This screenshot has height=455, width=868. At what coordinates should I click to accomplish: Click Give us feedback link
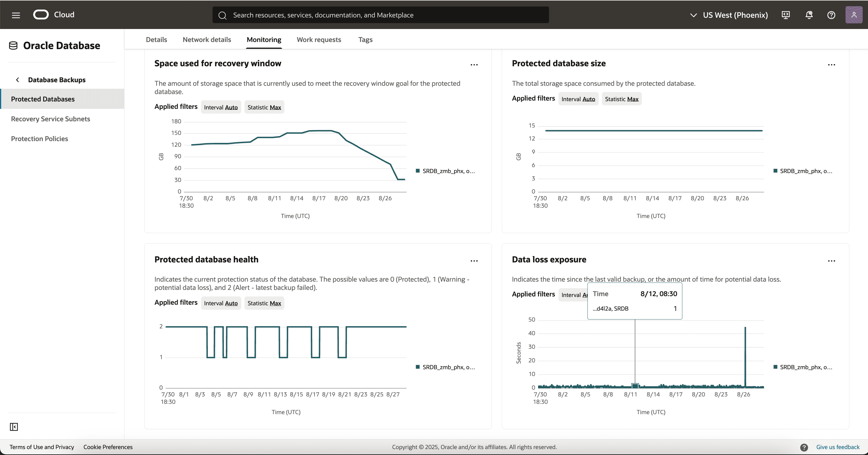click(x=837, y=447)
